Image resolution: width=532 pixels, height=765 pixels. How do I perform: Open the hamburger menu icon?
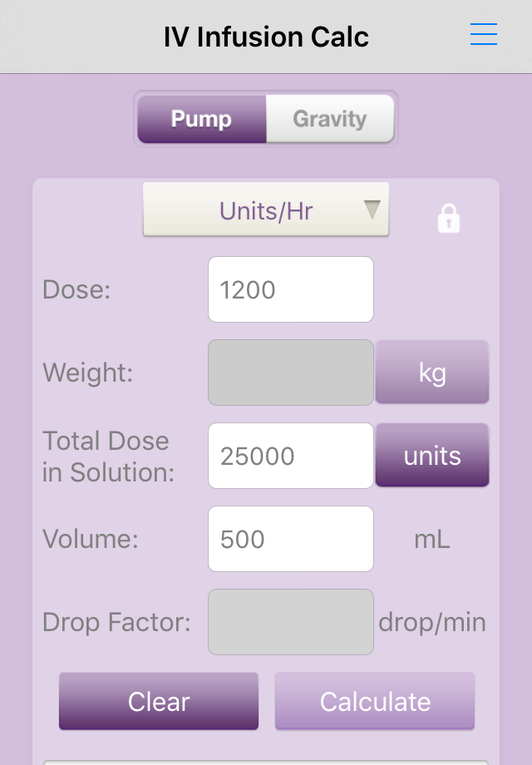click(483, 34)
